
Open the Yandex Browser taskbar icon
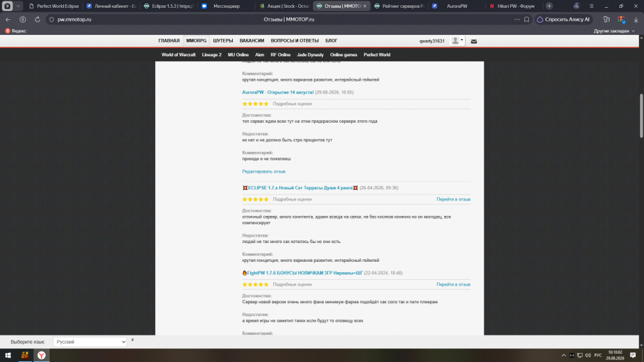41,356
